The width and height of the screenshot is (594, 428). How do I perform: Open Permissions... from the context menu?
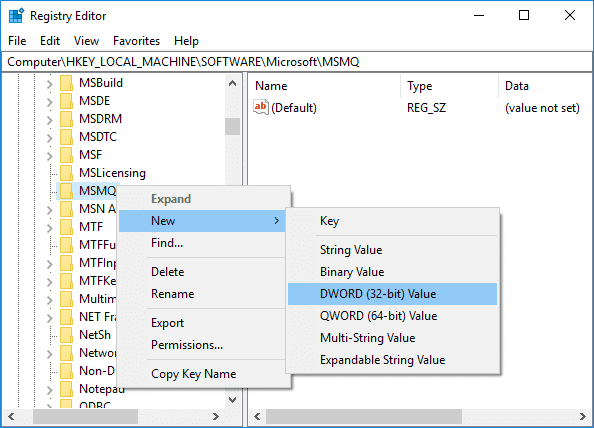click(202, 345)
